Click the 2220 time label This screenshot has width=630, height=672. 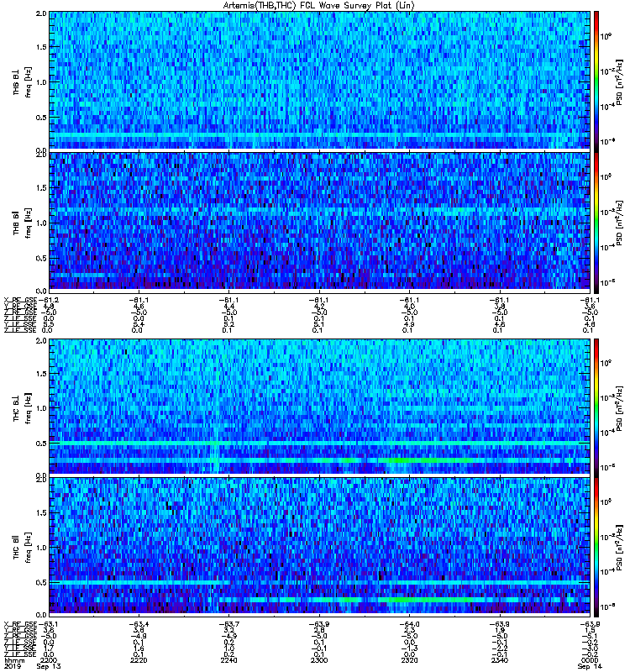click(x=139, y=660)
